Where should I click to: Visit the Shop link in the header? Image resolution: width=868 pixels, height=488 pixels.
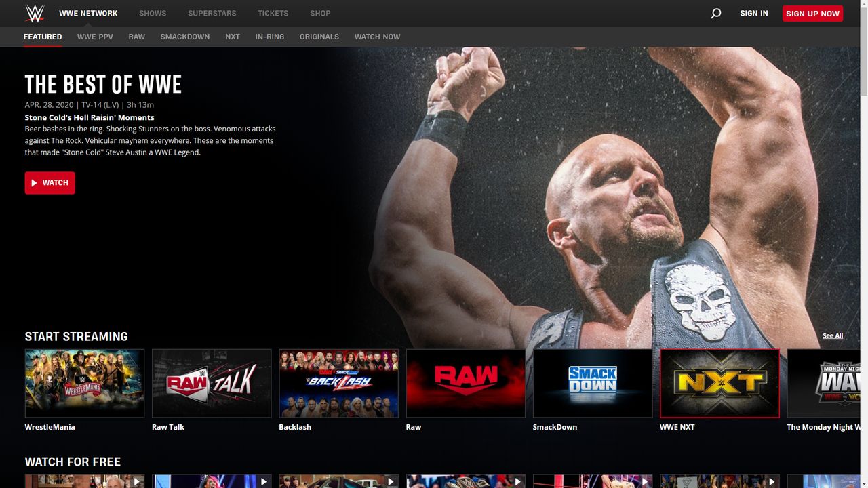point(320,13)
